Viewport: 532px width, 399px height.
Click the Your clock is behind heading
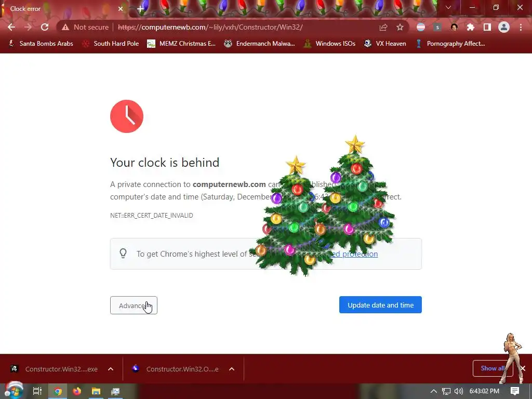tap(165, 163)
